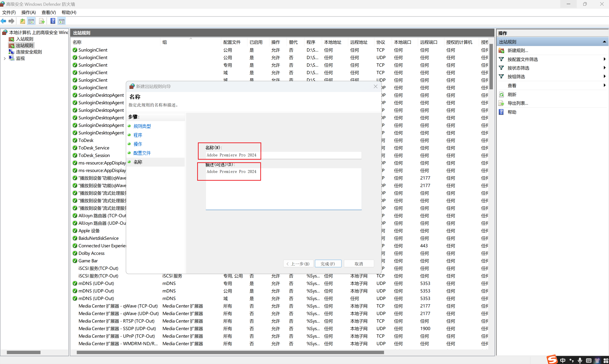The width and height of the screenshot is (609, 364).
Task: Click 上一步(B) in the wizard
Action: [298, 264]
